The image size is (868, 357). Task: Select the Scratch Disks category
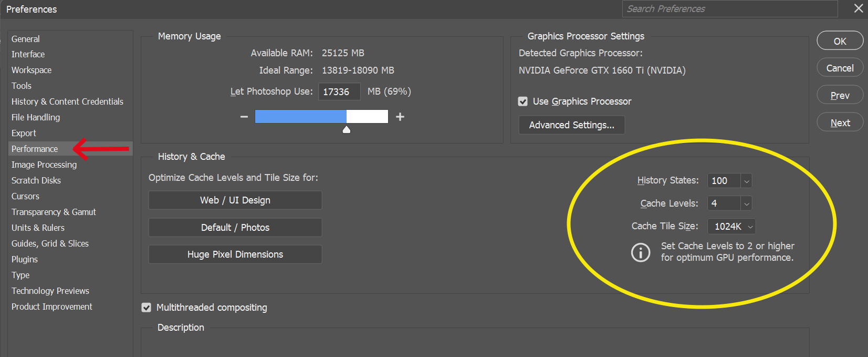point(36,180)
